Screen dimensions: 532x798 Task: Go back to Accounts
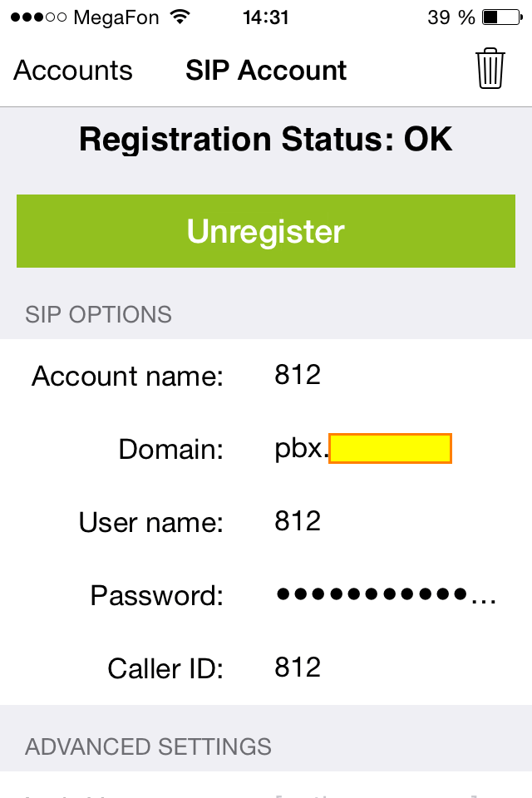coord(73,70)
